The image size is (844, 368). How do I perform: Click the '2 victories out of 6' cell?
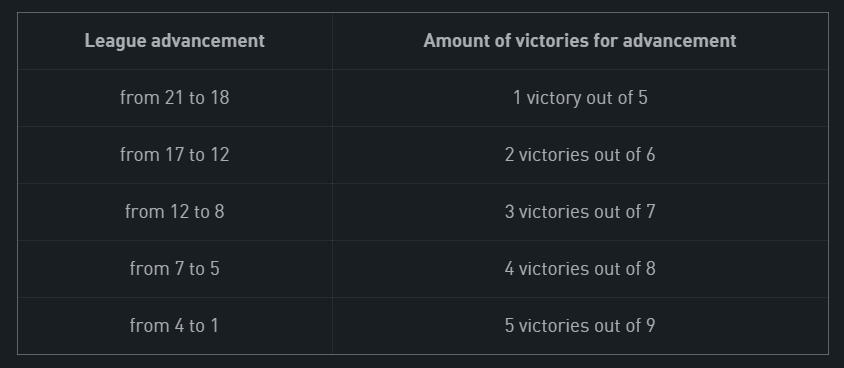(580, 155)
